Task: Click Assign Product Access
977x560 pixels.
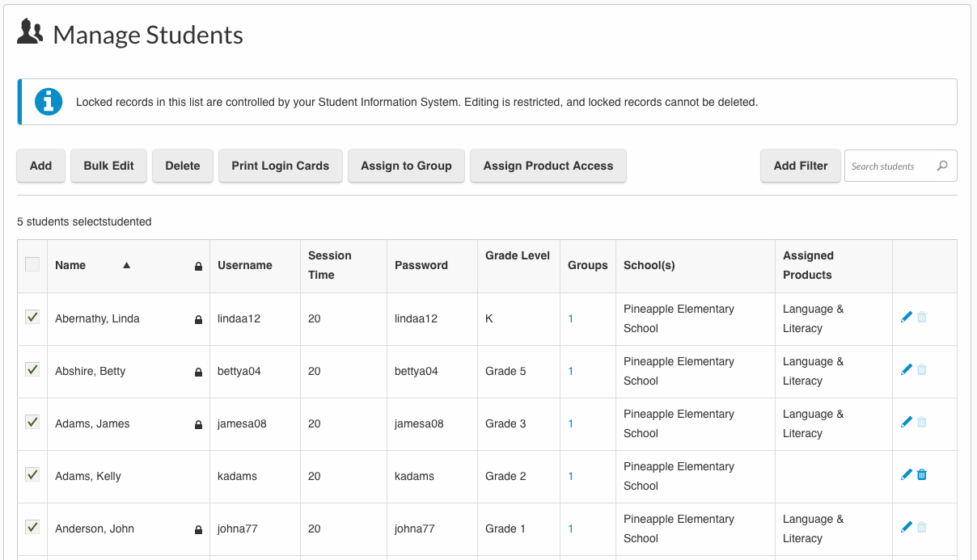Action: click(x=548, y=166)
